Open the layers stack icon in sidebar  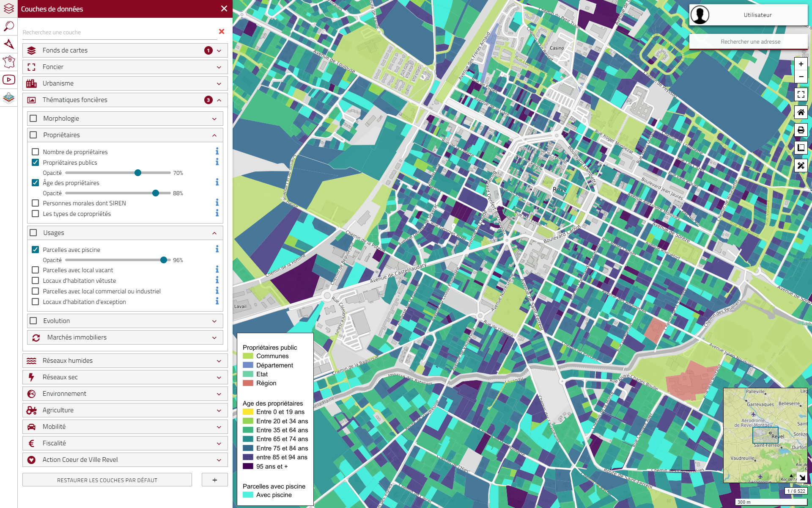pyautogui.click(x=9, y=8)
